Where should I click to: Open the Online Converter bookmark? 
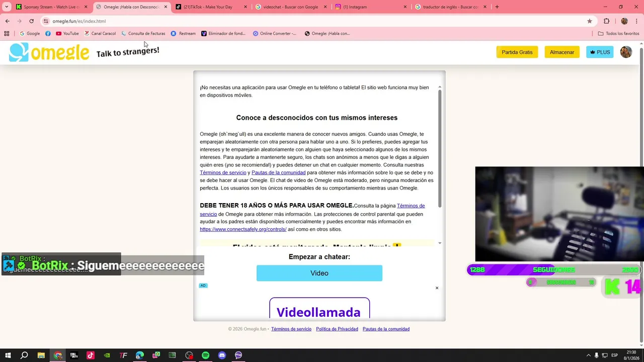275,34
